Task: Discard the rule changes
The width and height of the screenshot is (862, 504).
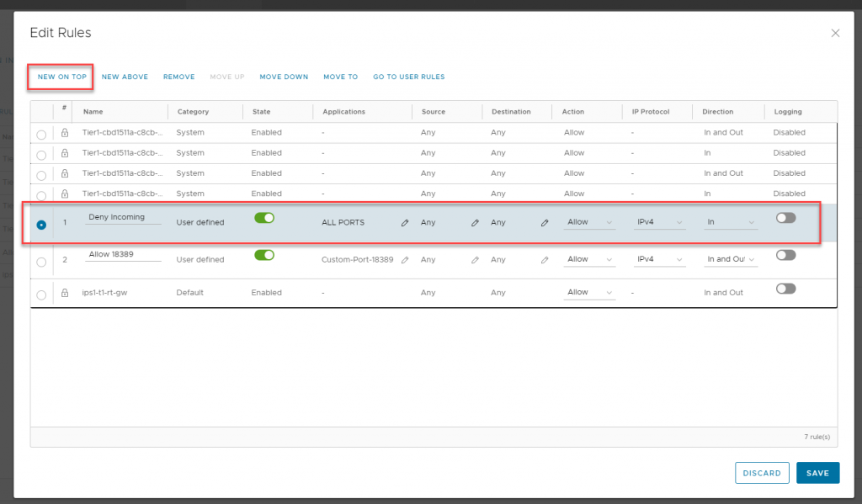Action: [x=762, y=473]
